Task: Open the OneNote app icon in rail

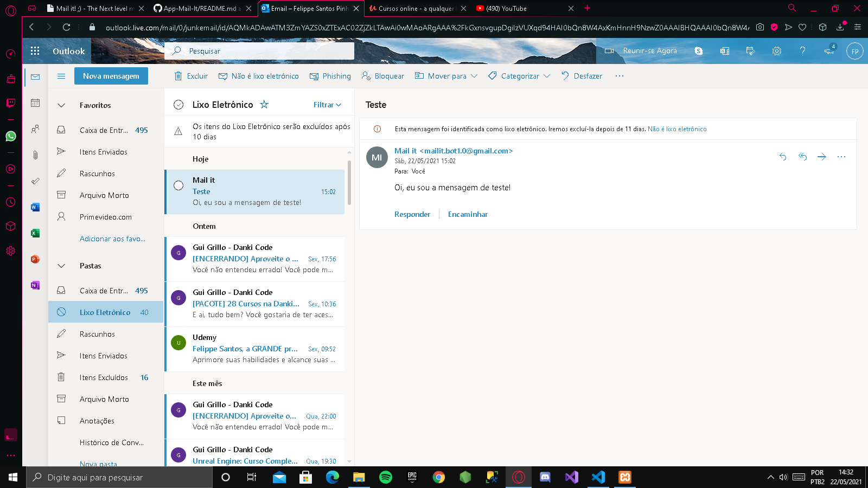Action: point(35,285)
